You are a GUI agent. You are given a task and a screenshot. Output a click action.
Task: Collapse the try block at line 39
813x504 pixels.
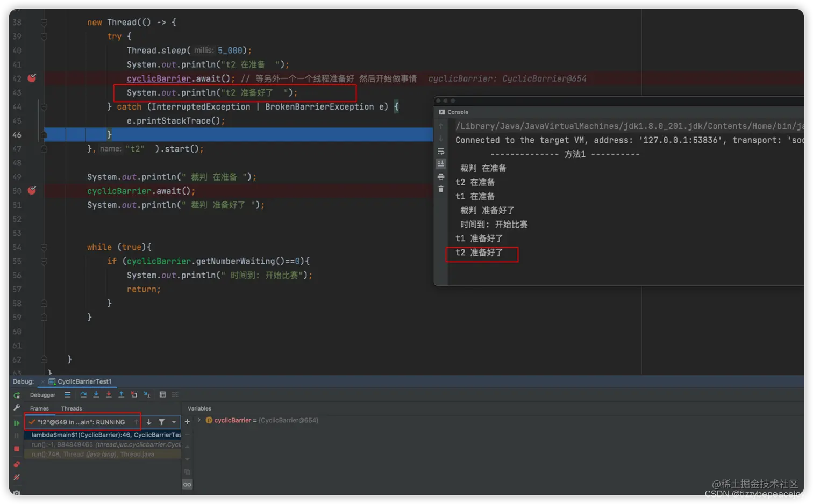[44, 37]
